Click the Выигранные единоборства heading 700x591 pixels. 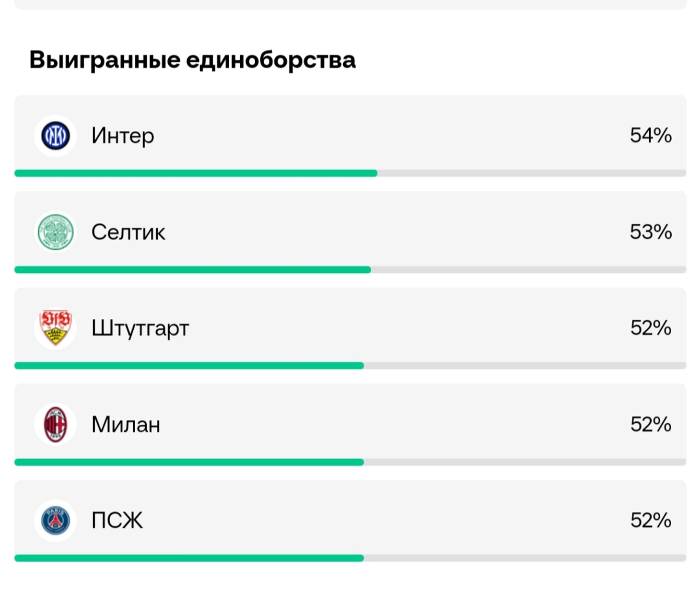pos(192,60)
